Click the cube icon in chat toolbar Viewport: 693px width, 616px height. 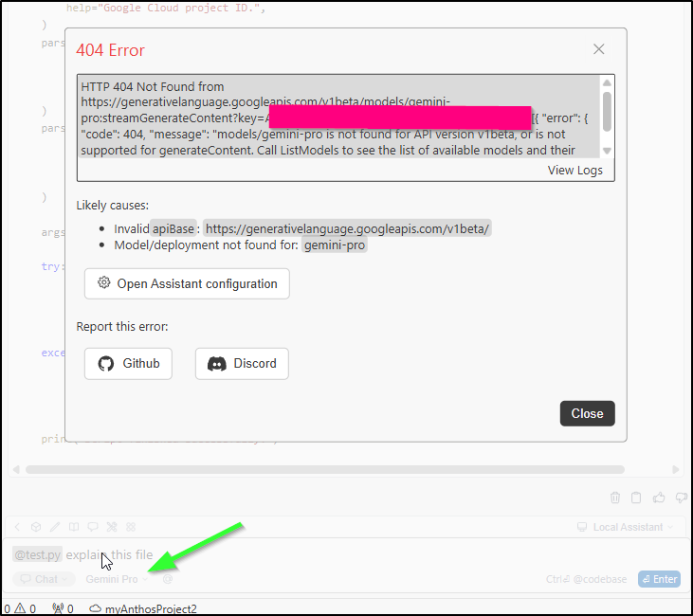click(x=36, y=527)
